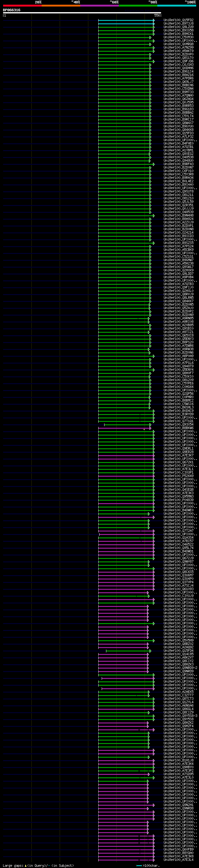Open the UniRef100_Q15FD2 hit

pyautogui.click(x=178, y=20)
